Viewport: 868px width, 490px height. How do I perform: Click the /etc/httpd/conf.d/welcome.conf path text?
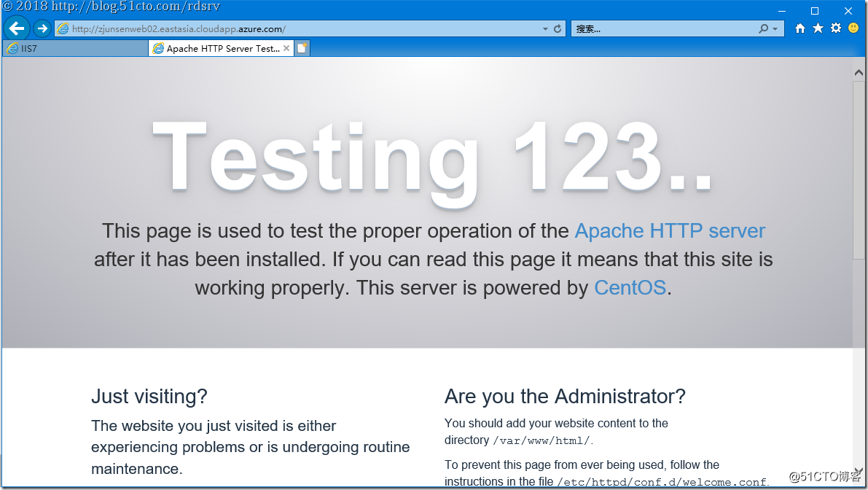tap(662, 482)
